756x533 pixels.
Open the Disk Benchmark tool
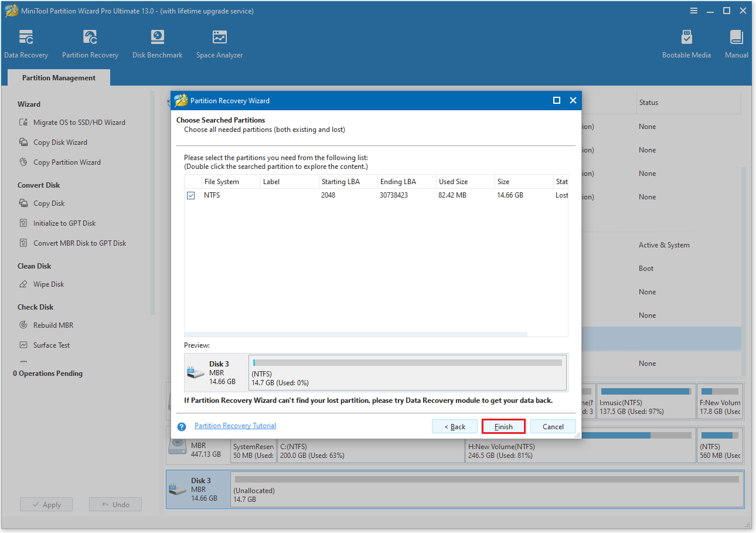point(157,44)
